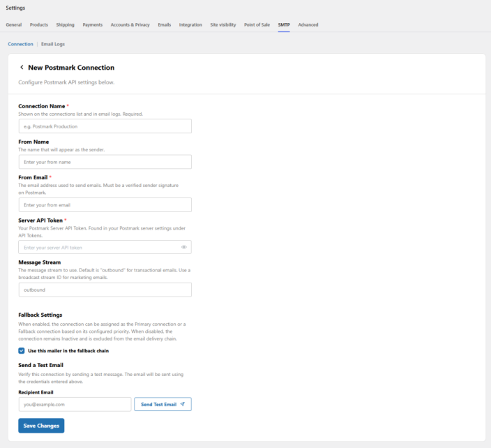Select the SMTP tab
Image resolution: width=491 pixels, height=448 pixels.
point(284,24)
